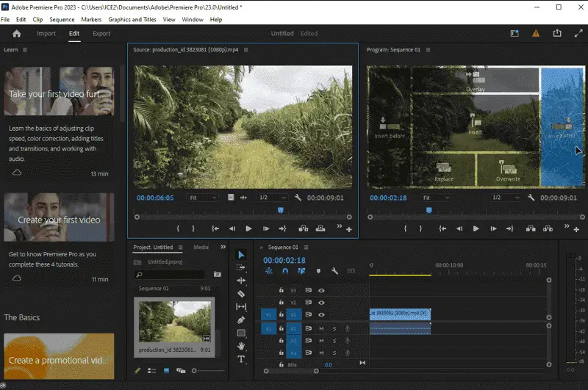Open the Sequence menu
The width and height of the screenshot is (588, 390).
tap(62, 20)
